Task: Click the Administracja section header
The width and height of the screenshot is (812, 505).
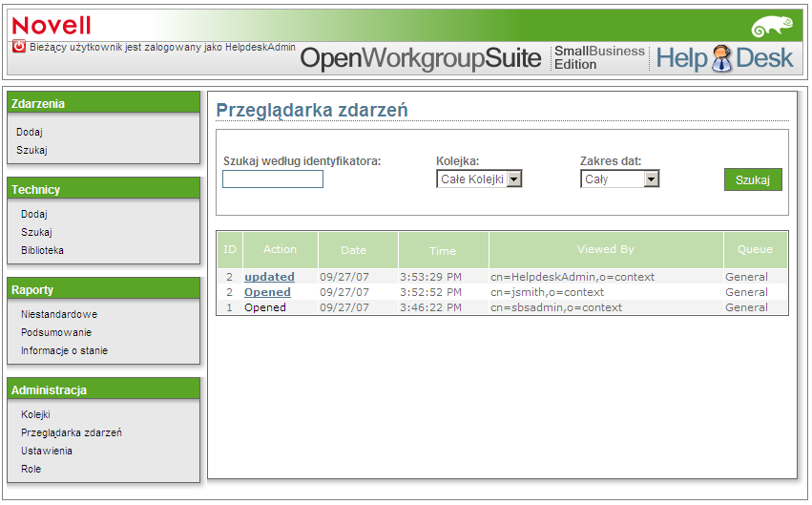Action: coord(104,389)
